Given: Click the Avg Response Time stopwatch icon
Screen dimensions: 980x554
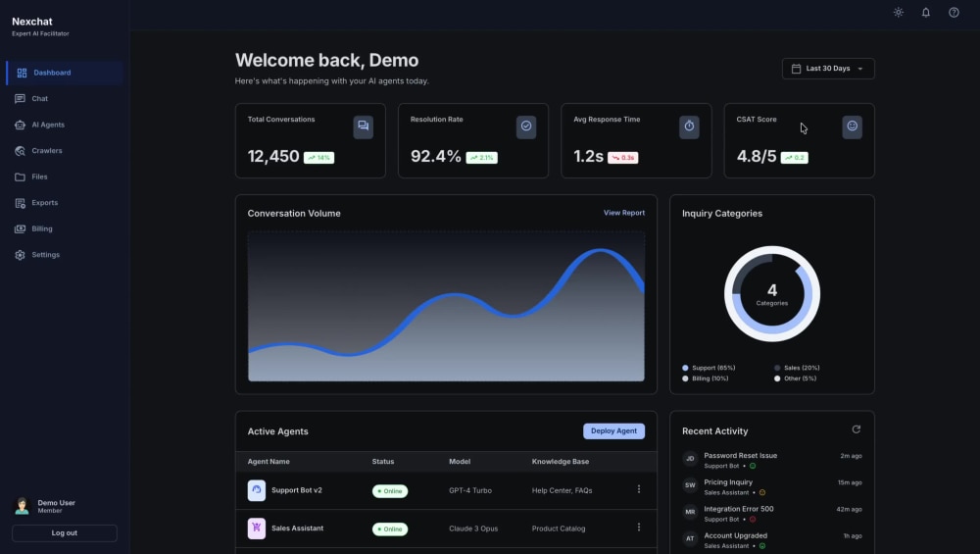Looking at the screenshot, I should 689,126.
